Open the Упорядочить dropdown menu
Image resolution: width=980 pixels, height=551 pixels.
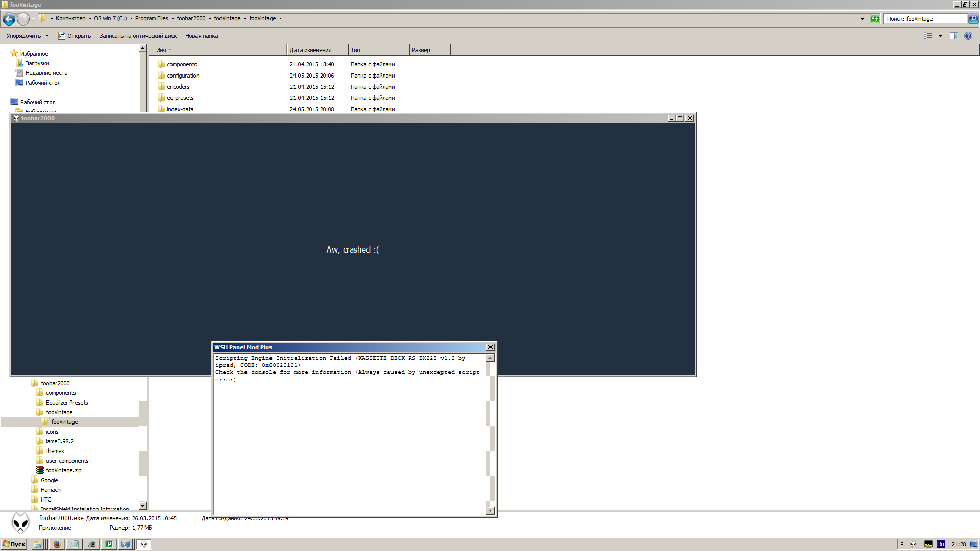[x=28, y=36]
